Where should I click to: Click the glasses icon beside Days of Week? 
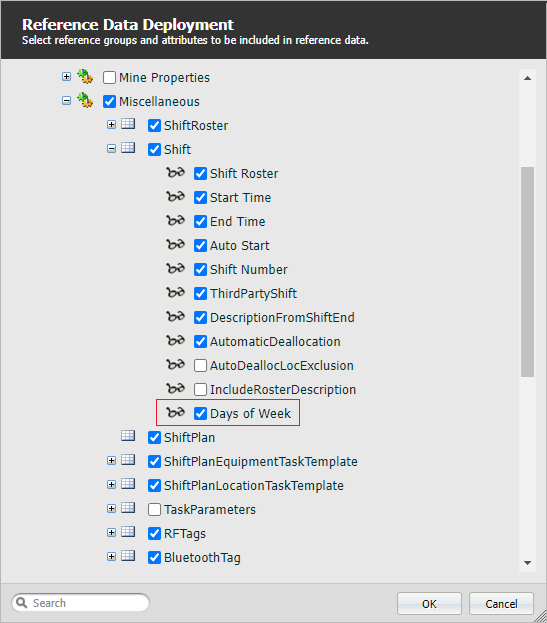coord(175,412)
